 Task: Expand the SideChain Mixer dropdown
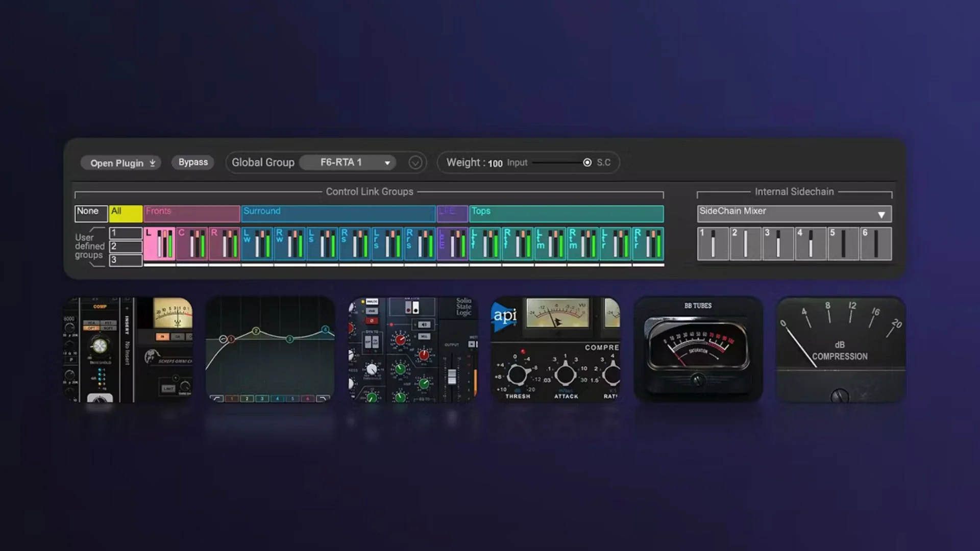[881, 215]
